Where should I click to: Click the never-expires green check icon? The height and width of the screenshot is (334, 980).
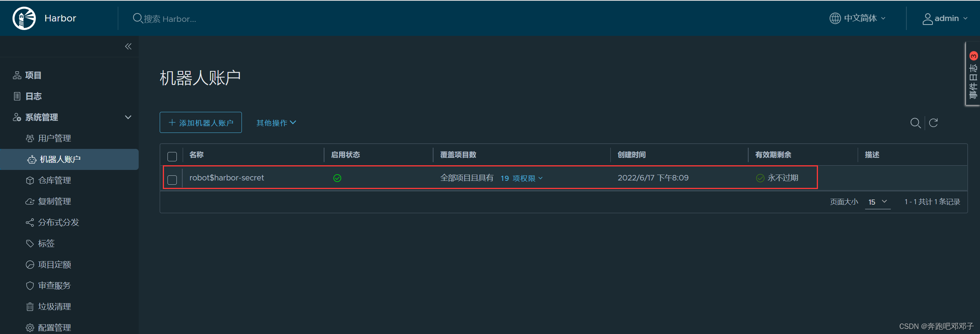tap(760, 178)
